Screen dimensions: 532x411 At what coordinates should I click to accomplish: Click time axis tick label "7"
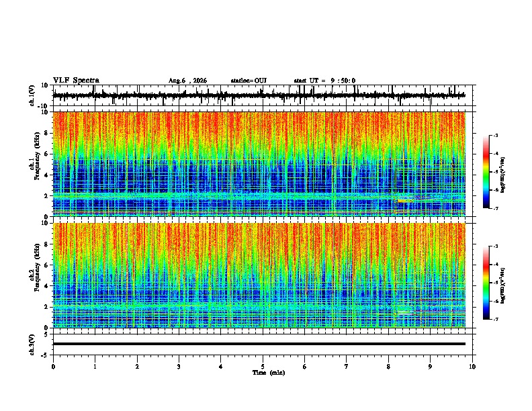coord(347,367)
